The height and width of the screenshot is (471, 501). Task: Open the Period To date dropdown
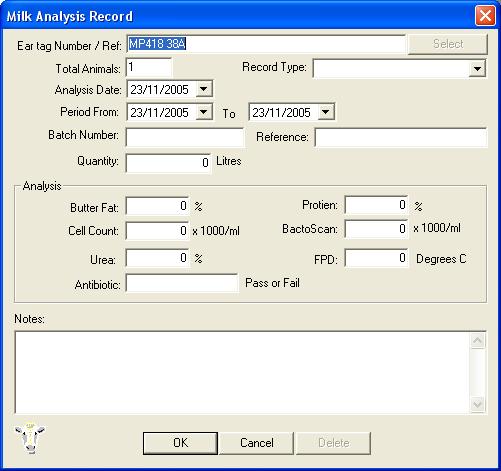(x=325, y=112)
